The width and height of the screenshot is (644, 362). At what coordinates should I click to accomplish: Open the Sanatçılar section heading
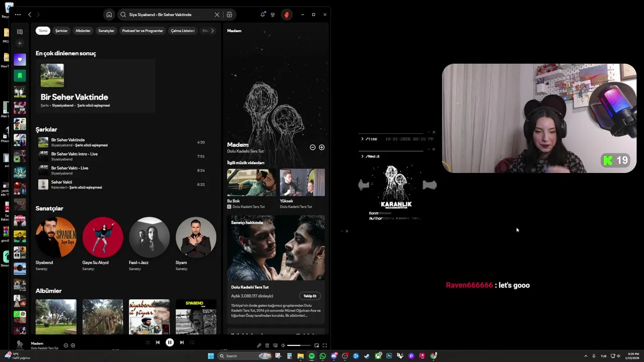tap(49, 209)
